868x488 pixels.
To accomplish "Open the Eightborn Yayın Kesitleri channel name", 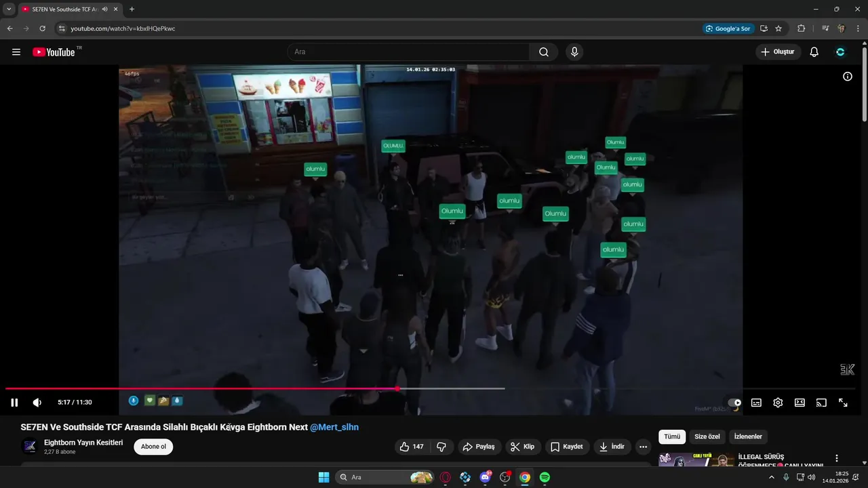I will [83, 443].
